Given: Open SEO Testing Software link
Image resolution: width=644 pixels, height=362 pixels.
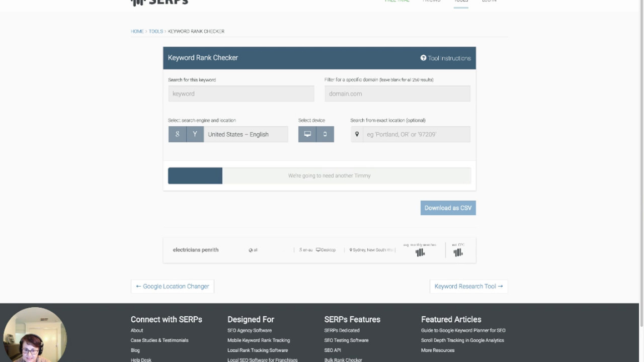Looking at the screenshot, I should coord(347,340).
